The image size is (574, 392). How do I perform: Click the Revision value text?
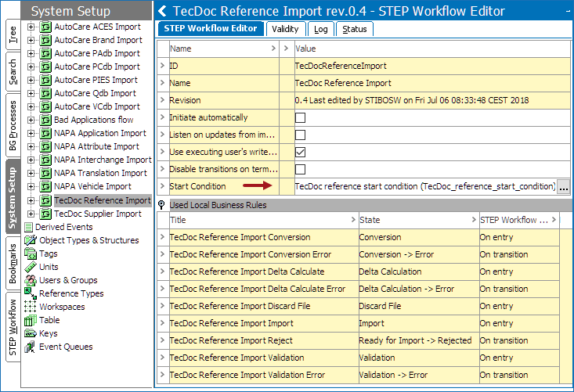(x=412, y=100)
